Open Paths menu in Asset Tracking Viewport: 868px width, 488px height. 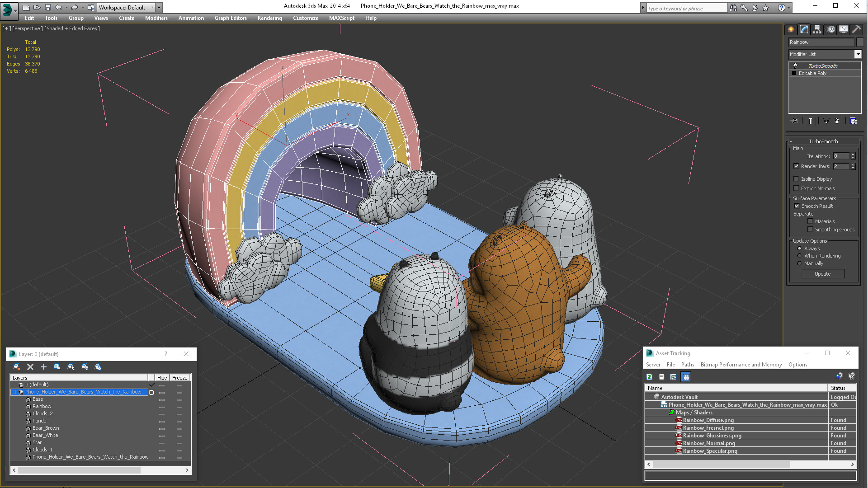(x=687, y=365)
